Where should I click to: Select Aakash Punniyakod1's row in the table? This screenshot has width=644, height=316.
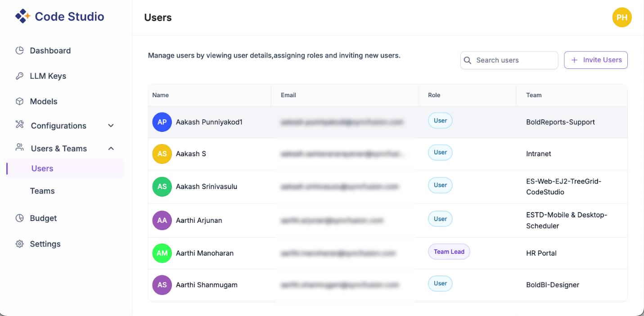pyautogui.click(x=315, y=122)
